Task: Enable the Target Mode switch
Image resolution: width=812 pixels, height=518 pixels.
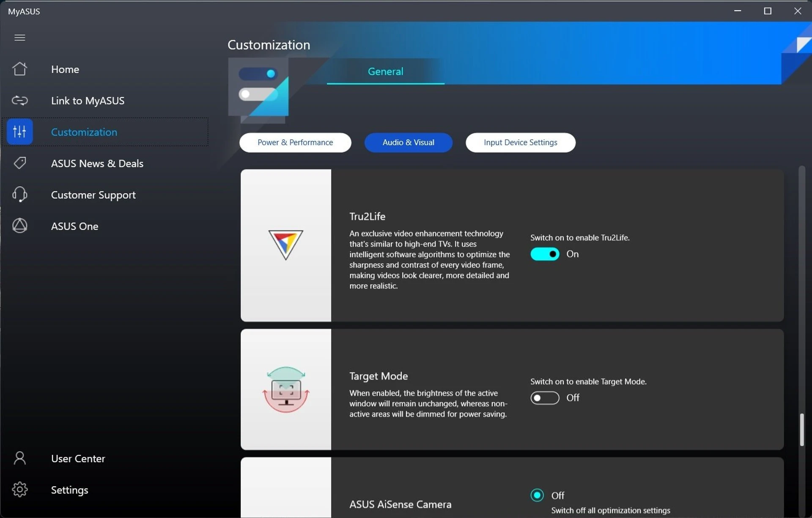Action: (545, 398)
